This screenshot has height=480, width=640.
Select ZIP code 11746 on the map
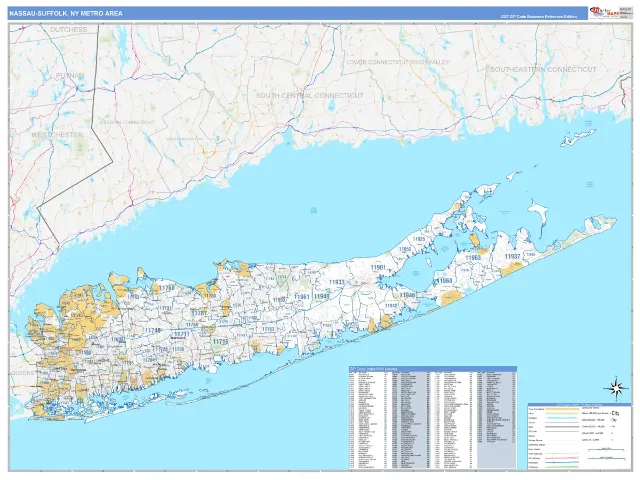coord(153,330)
